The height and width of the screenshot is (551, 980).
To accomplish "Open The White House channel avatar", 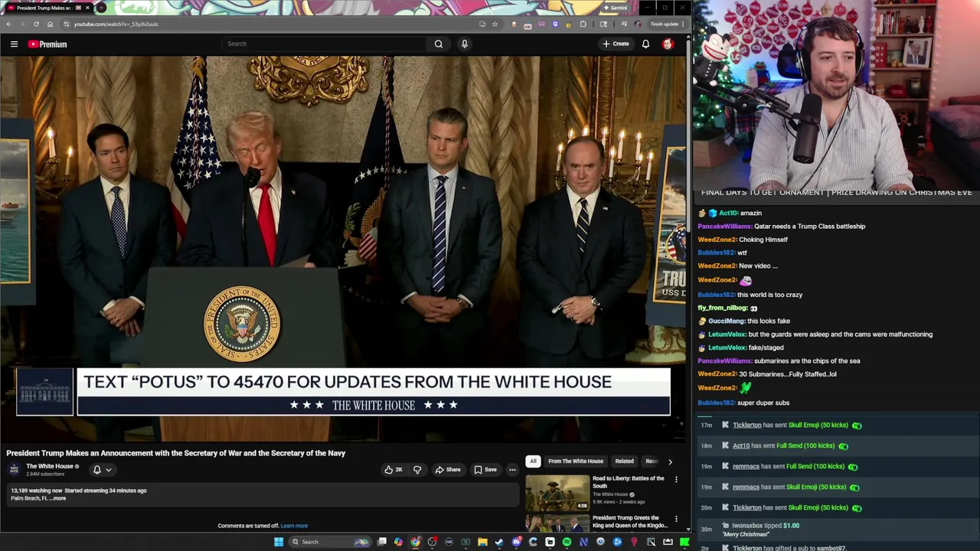I will click(x=14, y=469).
